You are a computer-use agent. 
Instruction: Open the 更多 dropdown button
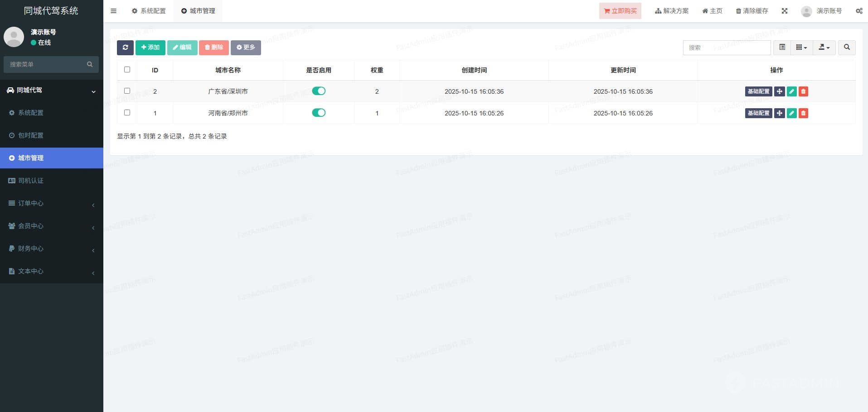246,48
